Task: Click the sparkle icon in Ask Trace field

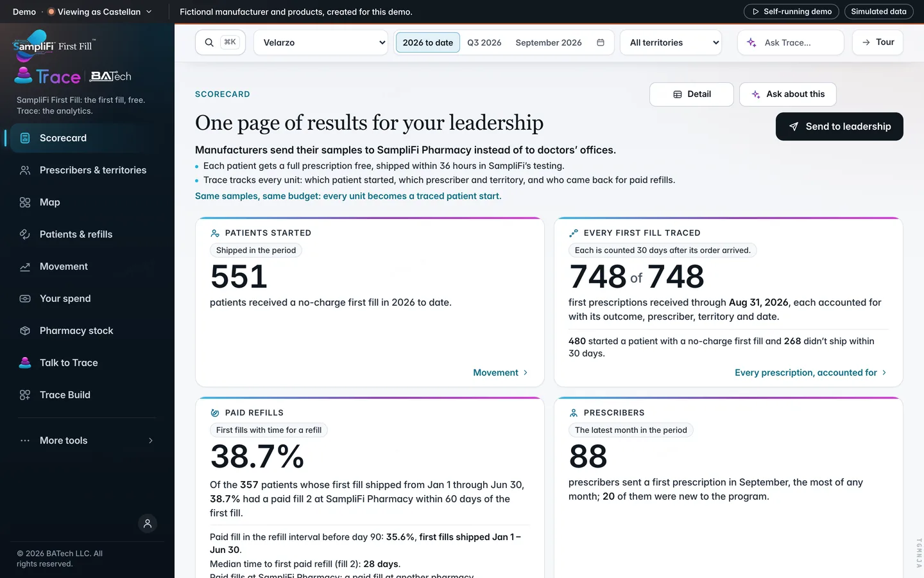Action: [x=751, y=42]
